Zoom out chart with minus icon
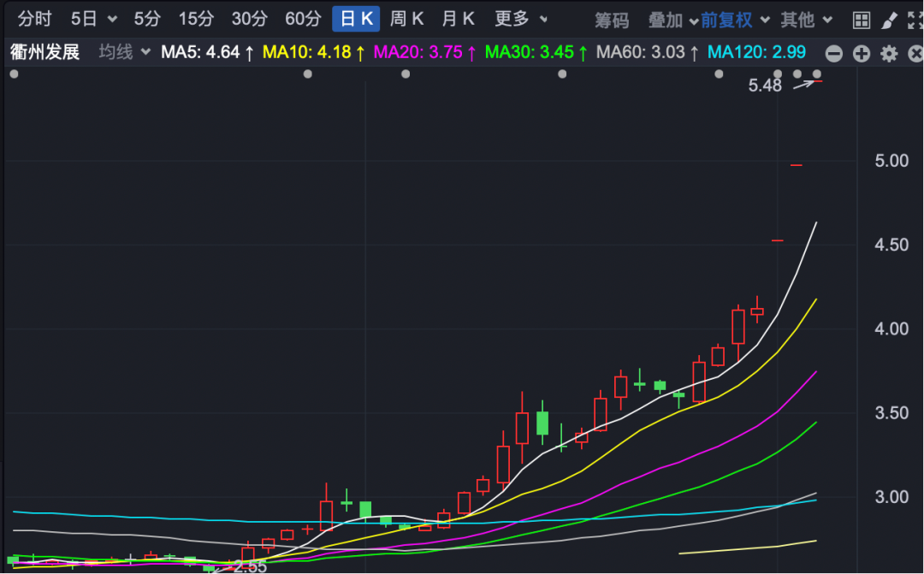Viewport: 924px width, 574px height. 833,54
